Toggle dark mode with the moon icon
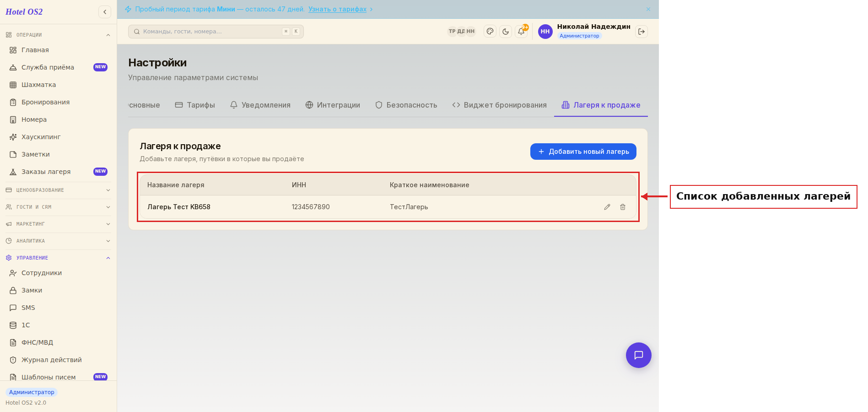 click(506, 32)
